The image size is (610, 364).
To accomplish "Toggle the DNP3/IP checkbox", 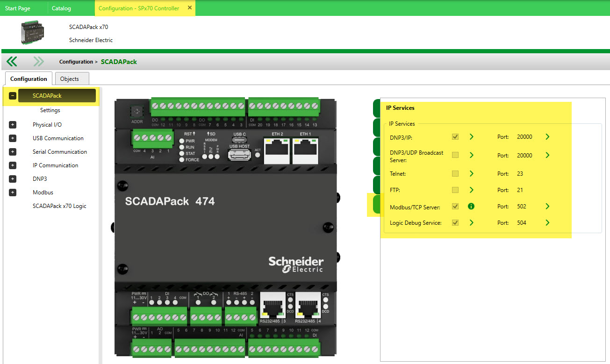I will pyautogui.click(x=455, y=137).
